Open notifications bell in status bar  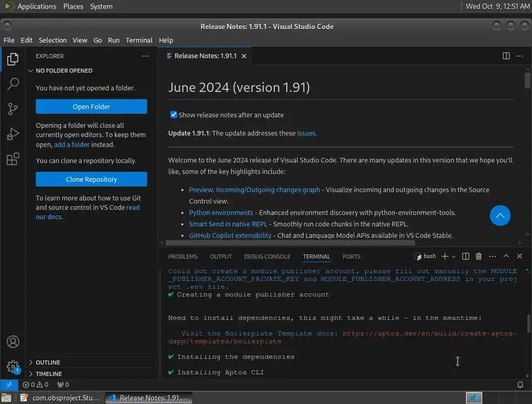[520, 384]
